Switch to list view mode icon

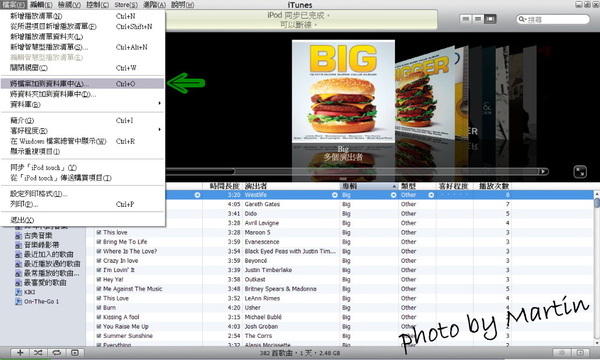point(465,19)
